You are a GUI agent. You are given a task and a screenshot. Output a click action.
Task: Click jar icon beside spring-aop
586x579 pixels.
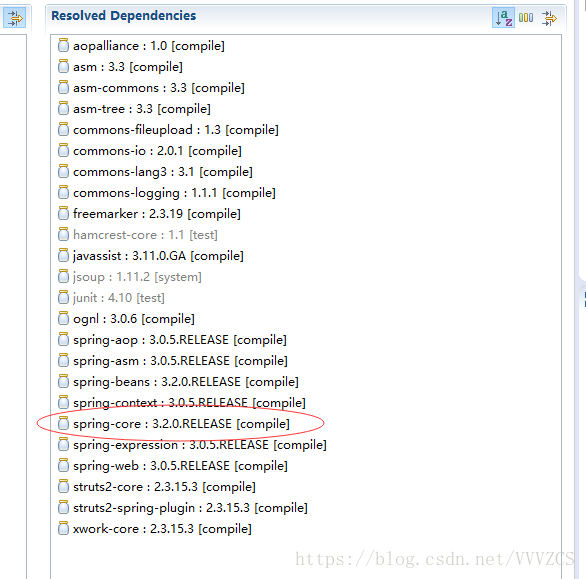[64, 339]
